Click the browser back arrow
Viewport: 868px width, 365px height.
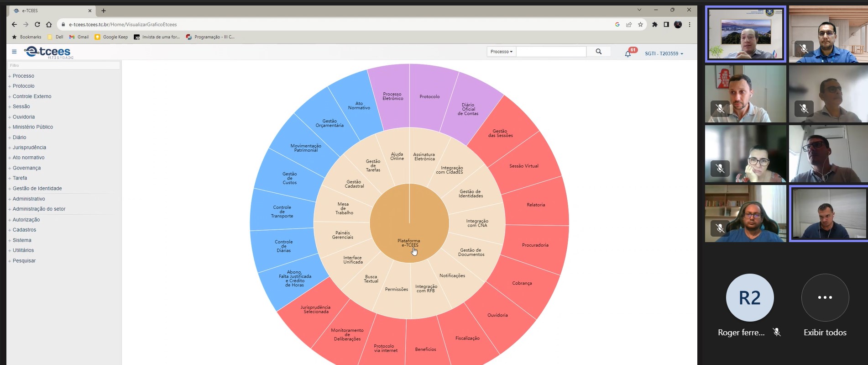[14, 25]
